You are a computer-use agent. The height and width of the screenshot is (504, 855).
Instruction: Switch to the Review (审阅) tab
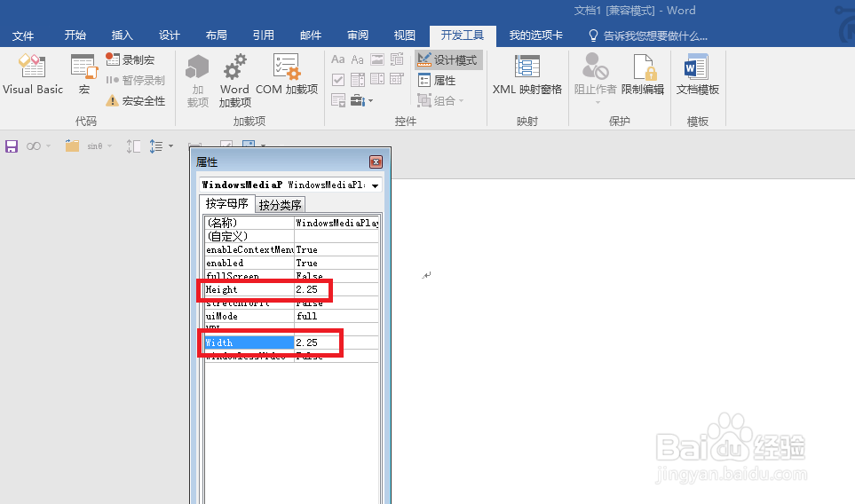coord(358,35)
